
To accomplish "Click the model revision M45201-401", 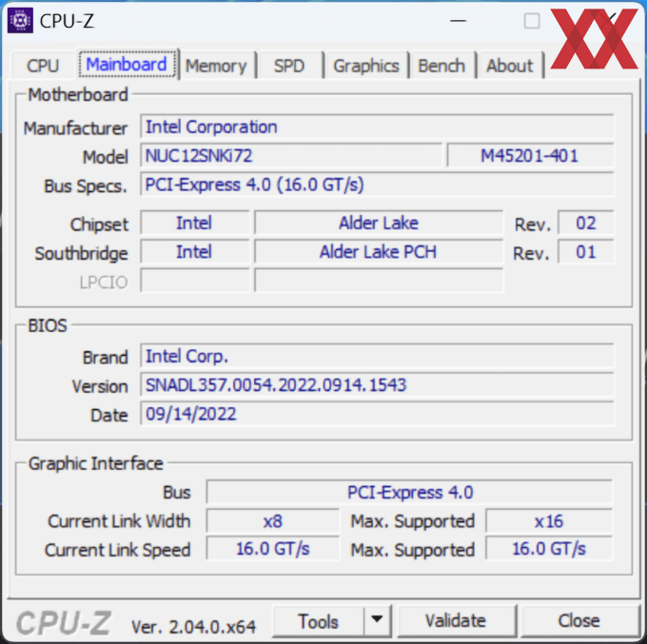I will tap(530, 156).
